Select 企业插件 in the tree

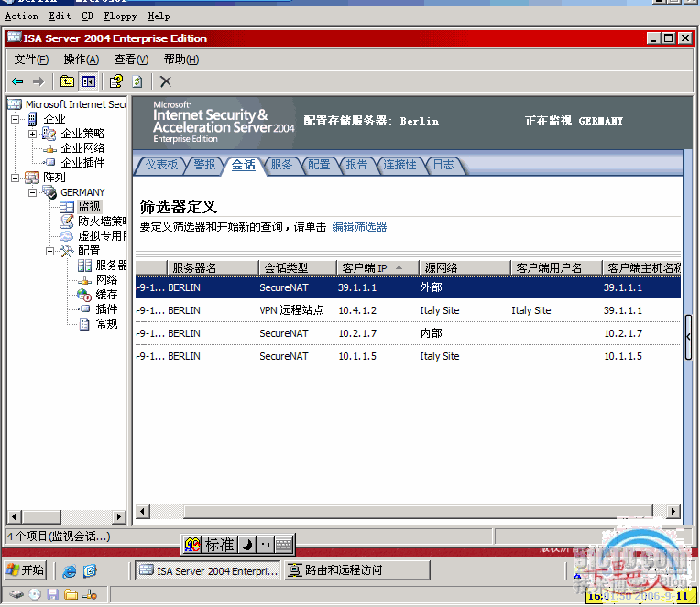pyautogui.click(x=82, y=163)
